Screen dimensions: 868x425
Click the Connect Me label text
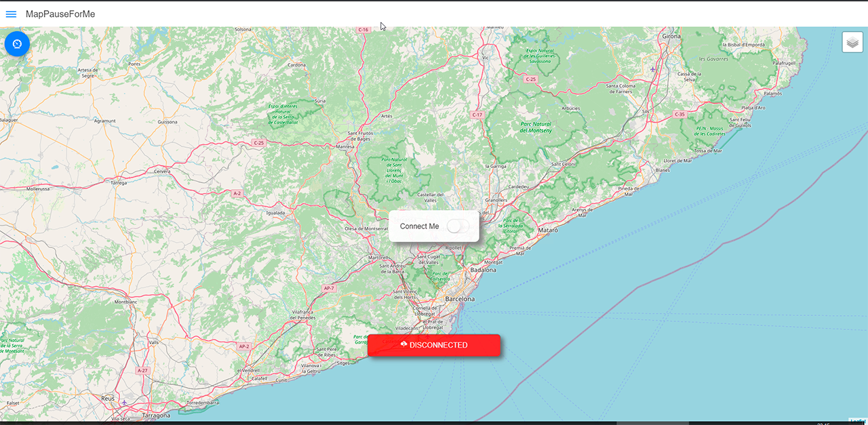point(419,226)
